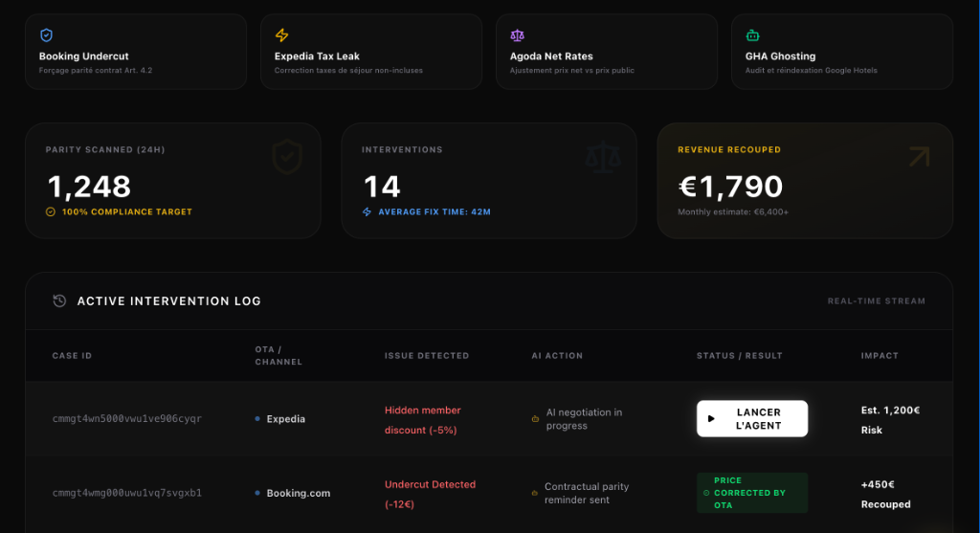Click the 1,248 parity scanned value
Image resolution: width=980 pixels, height=533 pixels.
(x=89, y=187)
